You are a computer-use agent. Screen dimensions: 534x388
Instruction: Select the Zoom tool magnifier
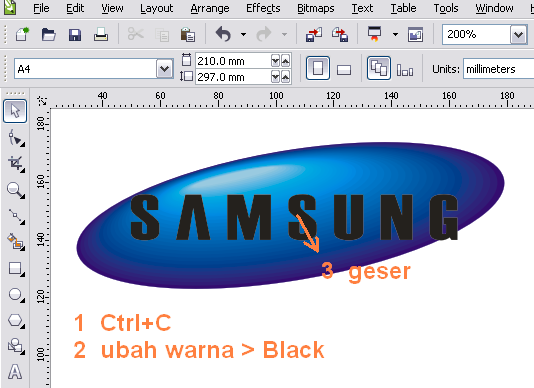(16, 190)
